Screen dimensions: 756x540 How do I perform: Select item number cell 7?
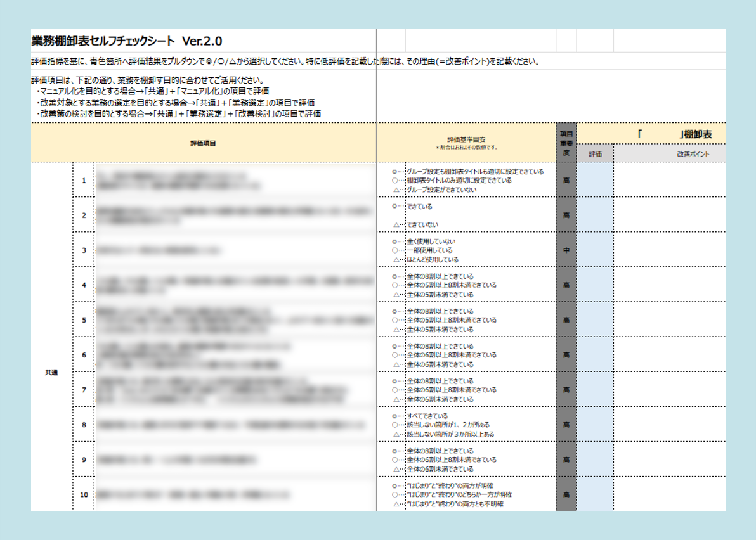(x=84, y=390)
